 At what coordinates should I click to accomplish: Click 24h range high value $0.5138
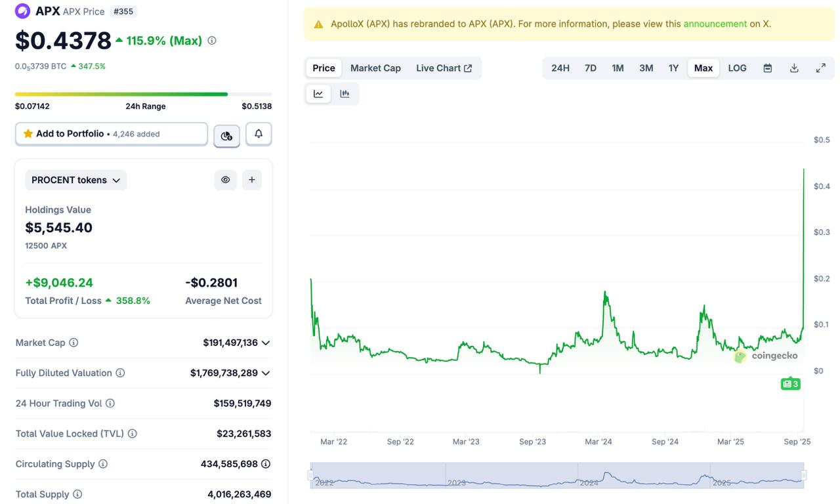click(x=257, y=106)
